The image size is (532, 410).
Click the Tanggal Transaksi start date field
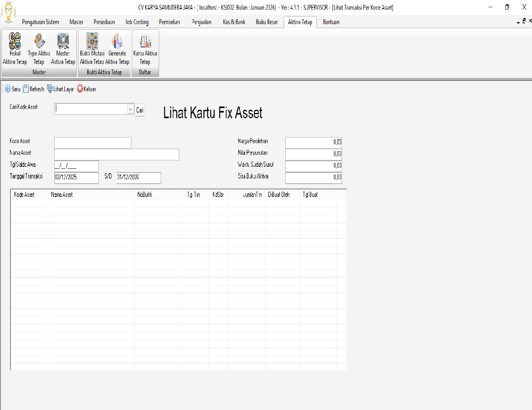(76, 177)
